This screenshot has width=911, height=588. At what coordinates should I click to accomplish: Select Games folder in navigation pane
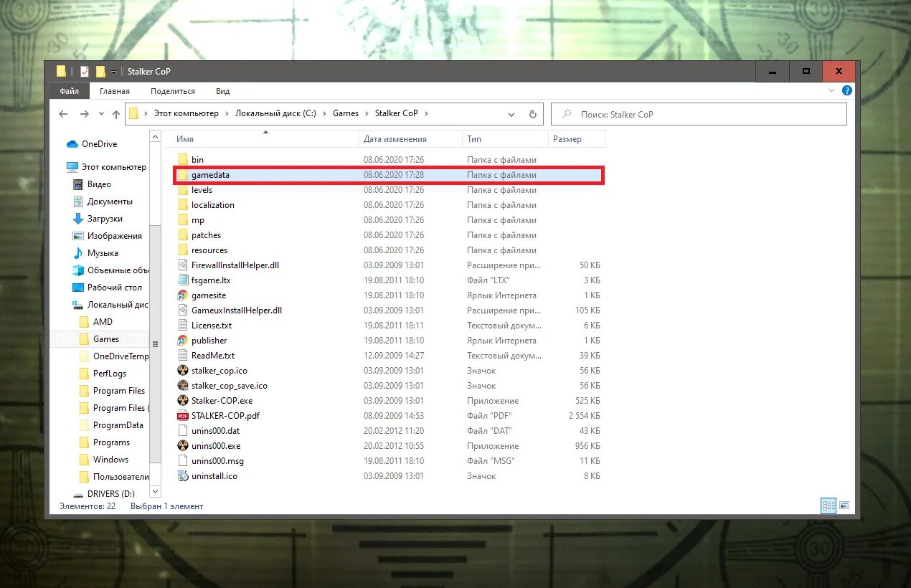pyautogui.click(x=99, y=339)
